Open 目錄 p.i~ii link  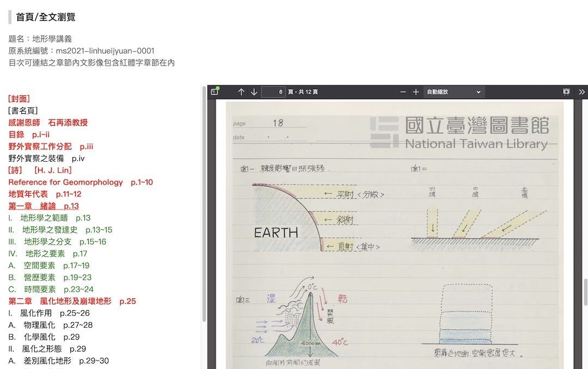[x=29, y=134]
